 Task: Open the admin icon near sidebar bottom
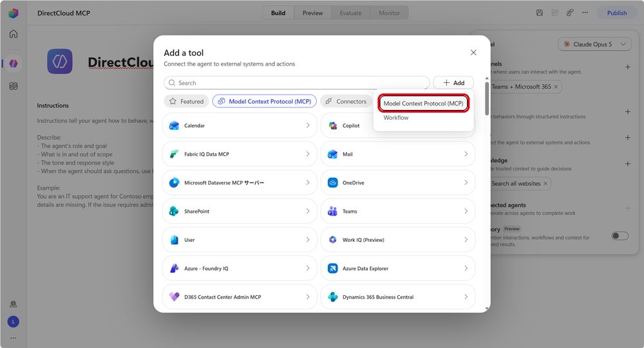13,304
